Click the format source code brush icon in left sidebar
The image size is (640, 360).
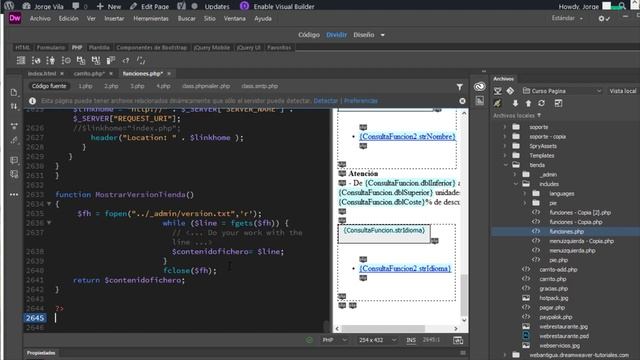14,140
